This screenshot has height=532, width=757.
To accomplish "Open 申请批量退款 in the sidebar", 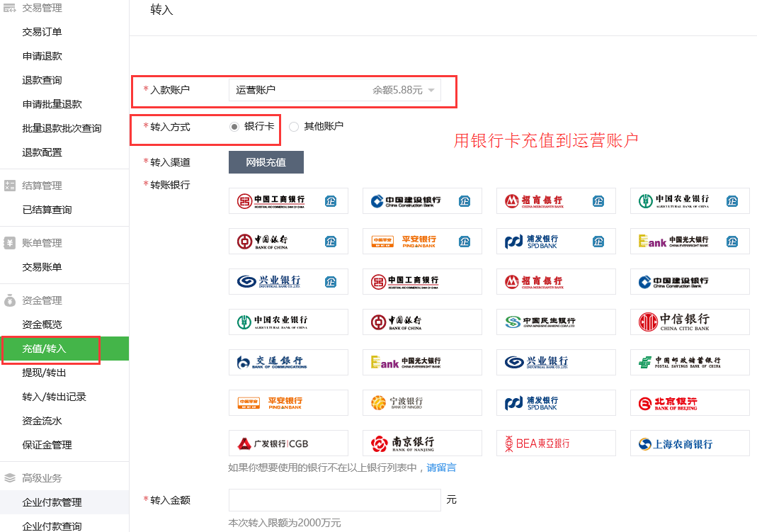I will coord(52,104).
